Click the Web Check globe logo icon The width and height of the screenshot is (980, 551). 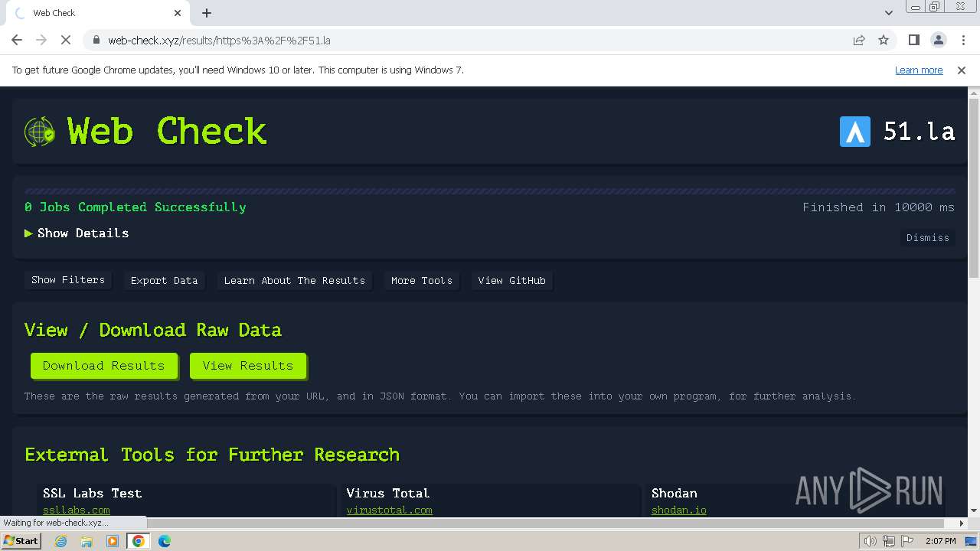click(39, 132)
